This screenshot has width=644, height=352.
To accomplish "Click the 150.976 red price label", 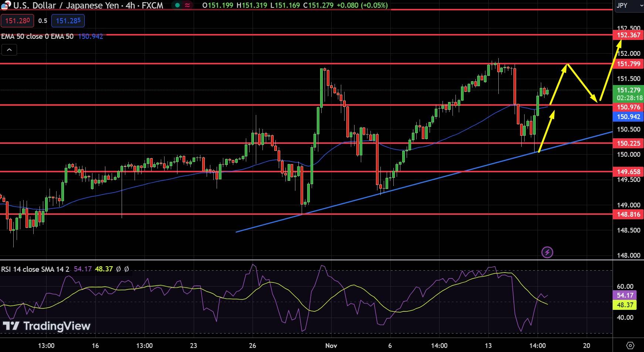I will pos(628,107).
